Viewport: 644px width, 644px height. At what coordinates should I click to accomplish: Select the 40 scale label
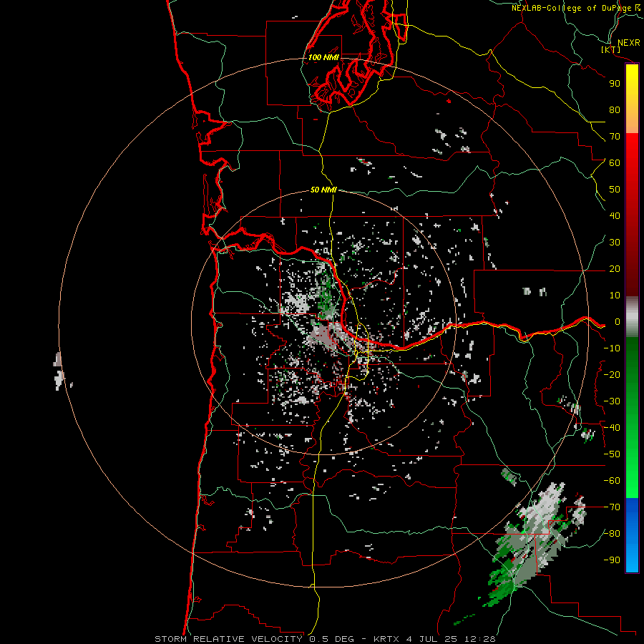pos(615,216)
